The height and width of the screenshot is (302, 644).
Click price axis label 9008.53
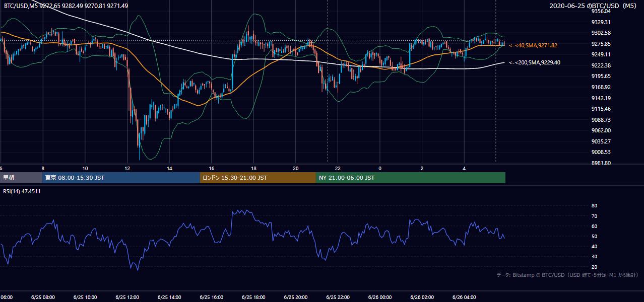click(x=601, y=152)
